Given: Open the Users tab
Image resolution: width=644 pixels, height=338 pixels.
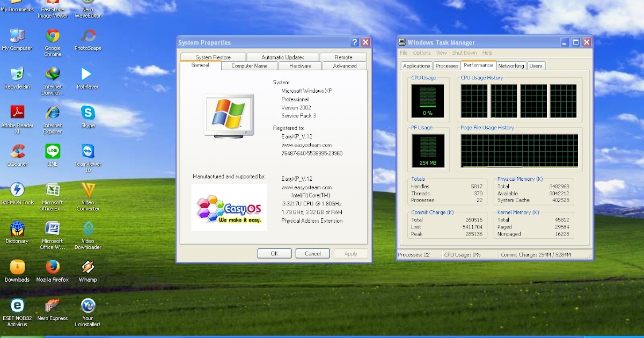Looking at the screenshot, I should pos(536,66).
